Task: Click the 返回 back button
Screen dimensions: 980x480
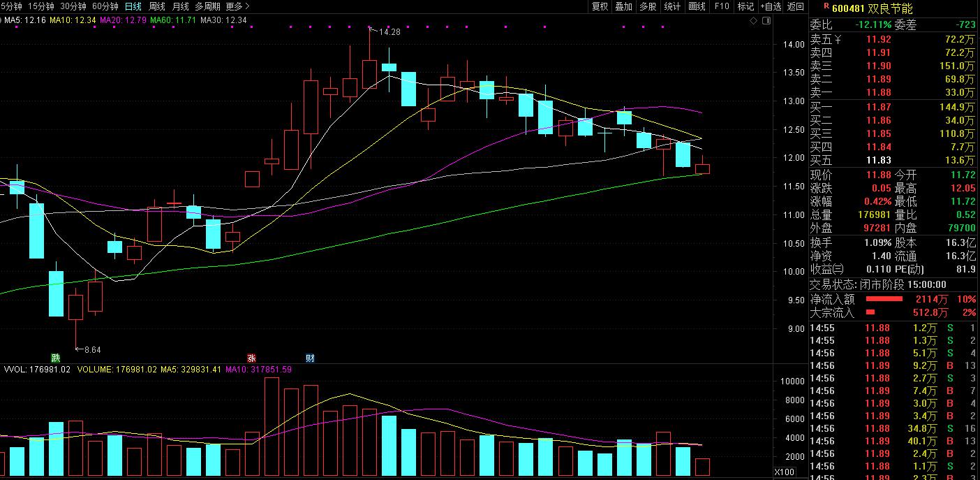Action: [x=796, y=6]
